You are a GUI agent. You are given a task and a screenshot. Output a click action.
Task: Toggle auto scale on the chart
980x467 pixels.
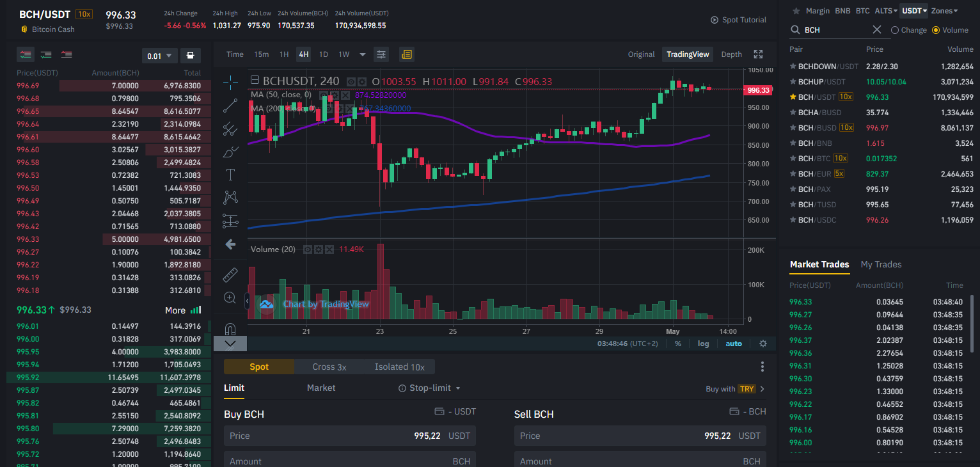click(734, 344)
